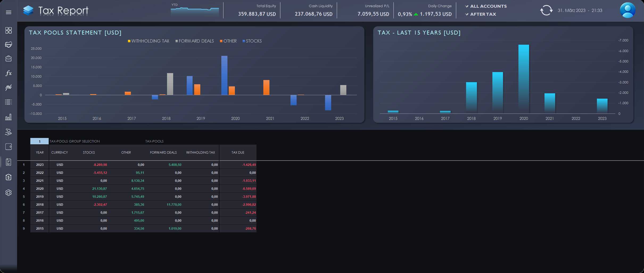Click the orange 2021 bar in pools chart
This screenshot has height=273, width=644.
click(x=266, y=87)
